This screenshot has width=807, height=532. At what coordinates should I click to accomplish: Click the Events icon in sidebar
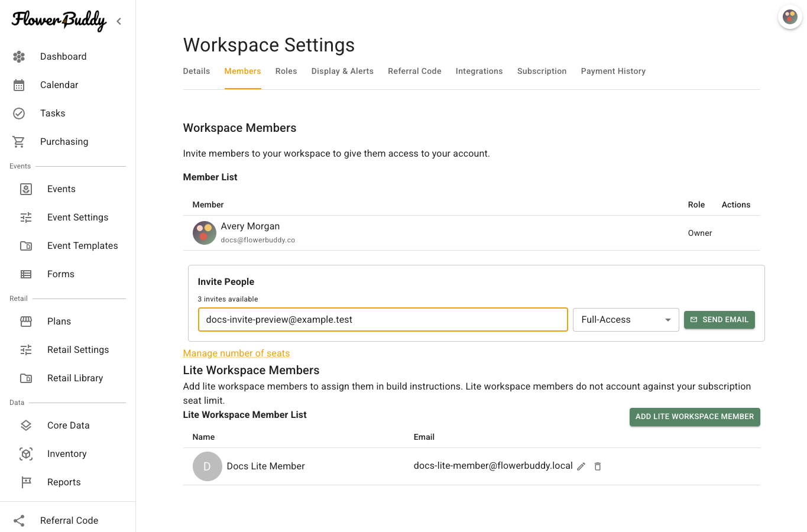[x=26, y=189]
